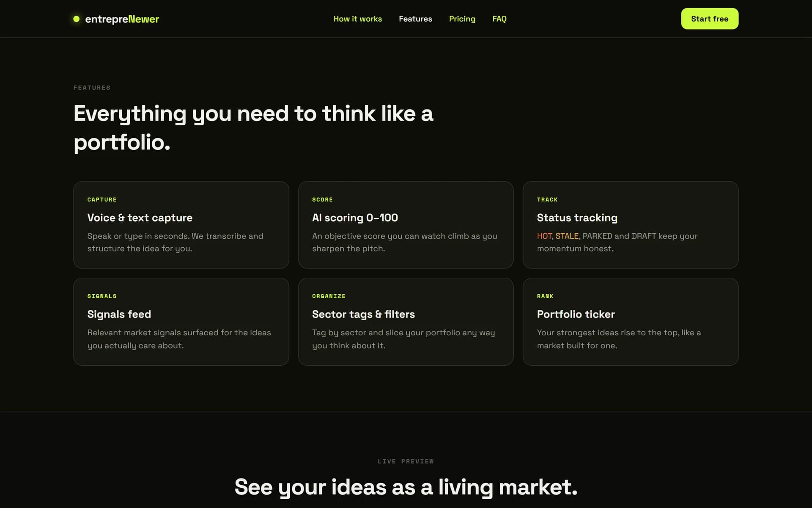This screenshot has height=508, width=812.
Task: Click the Status tracking card title
Action: pyautogui.click(x=577, y=218)
